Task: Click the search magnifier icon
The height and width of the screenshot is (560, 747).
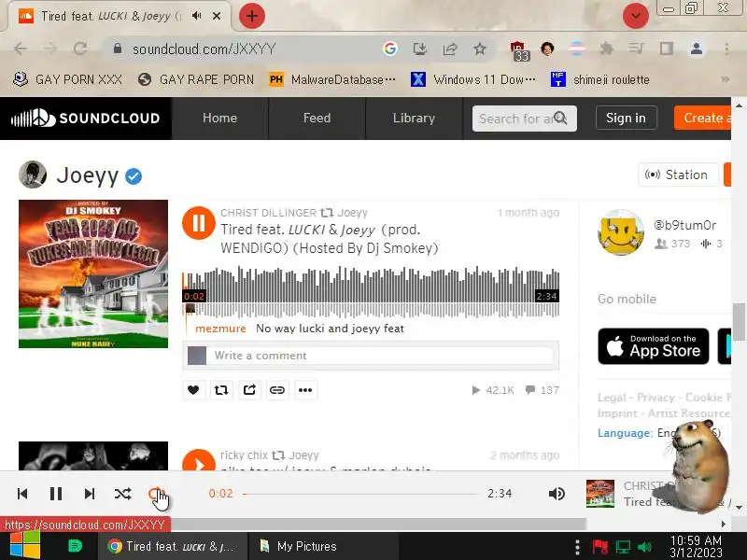Action: 561,119
